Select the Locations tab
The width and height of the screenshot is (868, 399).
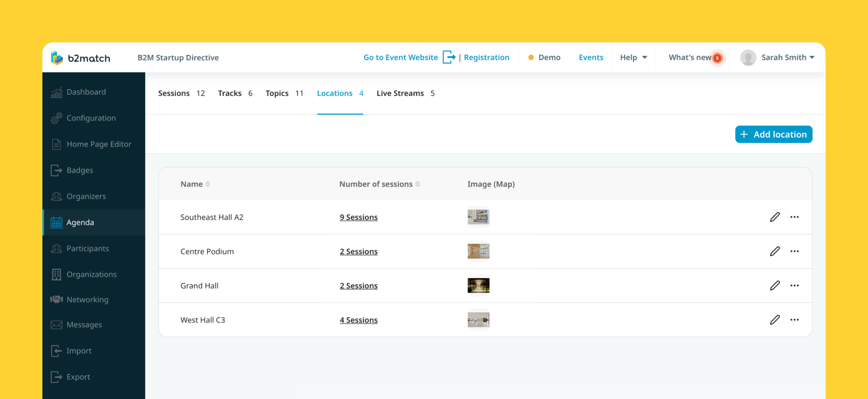click(340, 94)
